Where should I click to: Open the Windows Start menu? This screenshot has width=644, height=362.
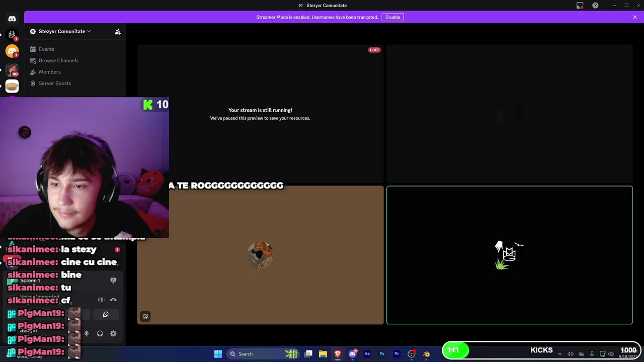pyautogui.click(x=218, y=354)
